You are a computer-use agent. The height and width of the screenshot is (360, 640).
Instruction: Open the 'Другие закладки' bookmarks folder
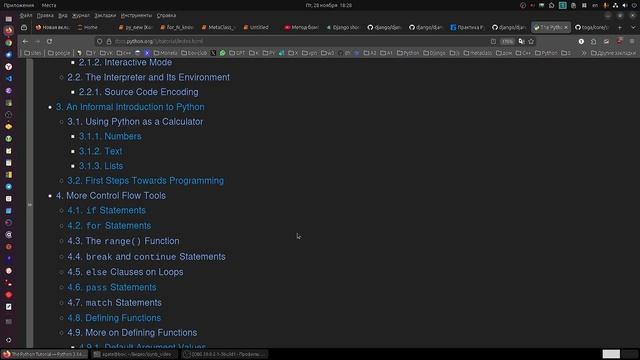coord(613,53)
